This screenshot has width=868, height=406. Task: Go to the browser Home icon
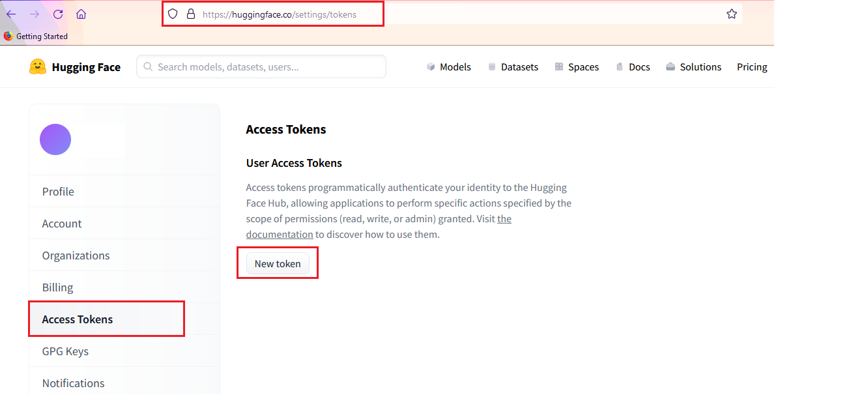(x=81, y=14)
